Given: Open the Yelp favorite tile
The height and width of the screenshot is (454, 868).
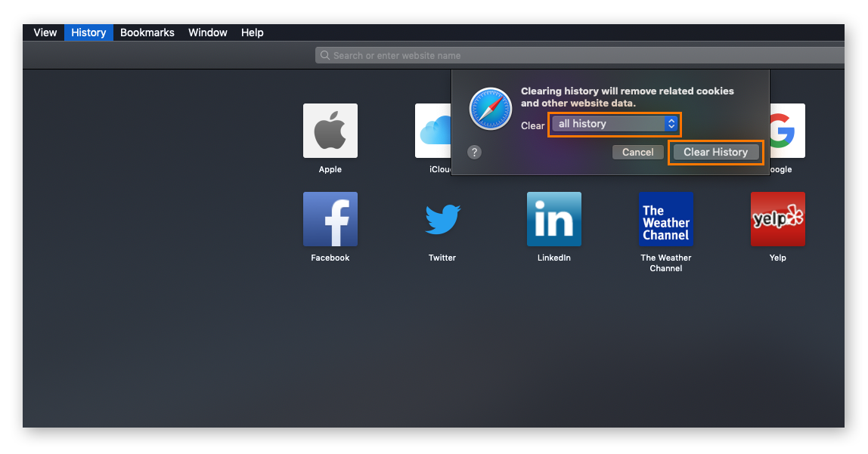Looking at the screenshot, I should click(778, 219).
